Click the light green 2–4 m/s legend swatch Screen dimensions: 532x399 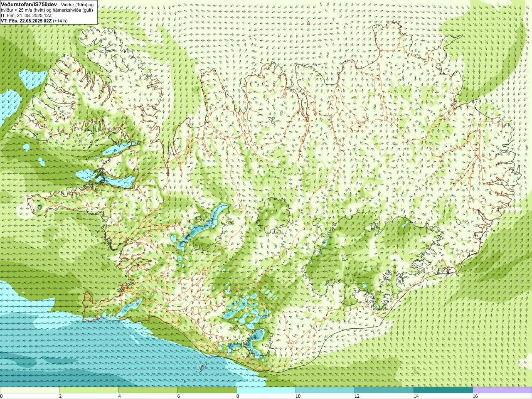pos(89,390)
